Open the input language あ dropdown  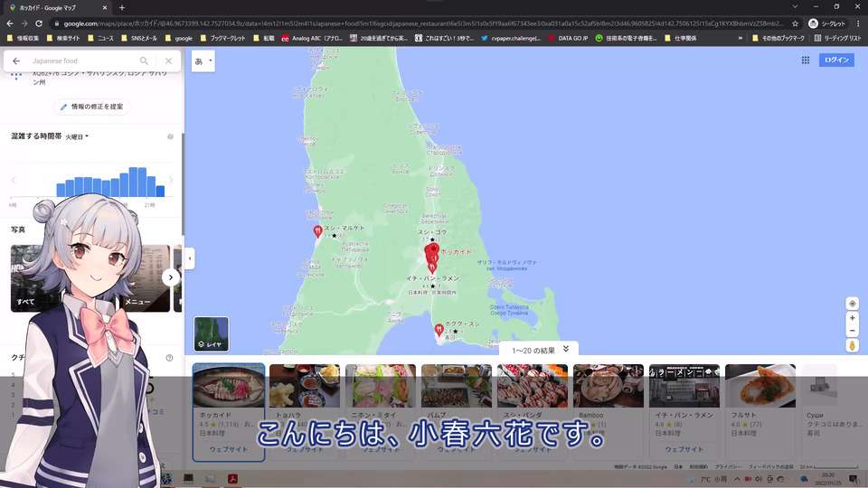[x=203, y=61]
